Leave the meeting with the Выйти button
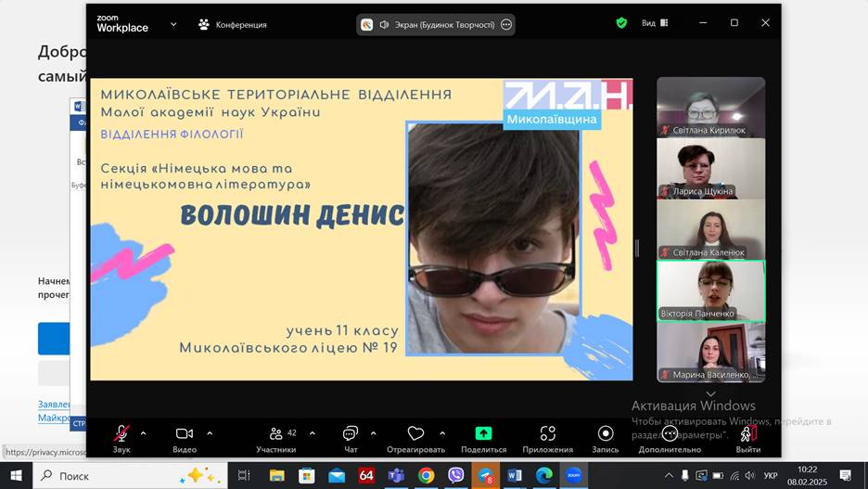868x489 pixels. pos(747,434)
